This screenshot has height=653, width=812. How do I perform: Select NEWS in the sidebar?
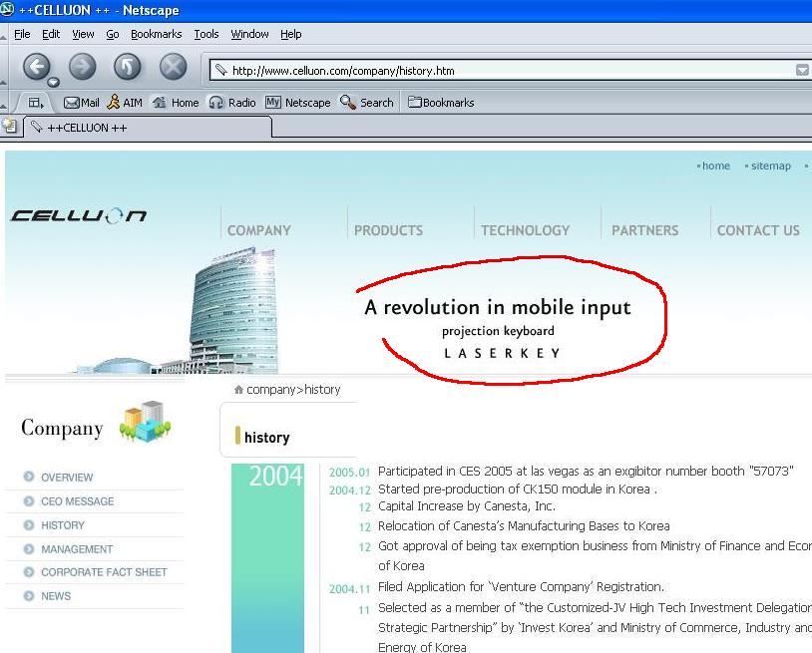(x=56, y=596)
